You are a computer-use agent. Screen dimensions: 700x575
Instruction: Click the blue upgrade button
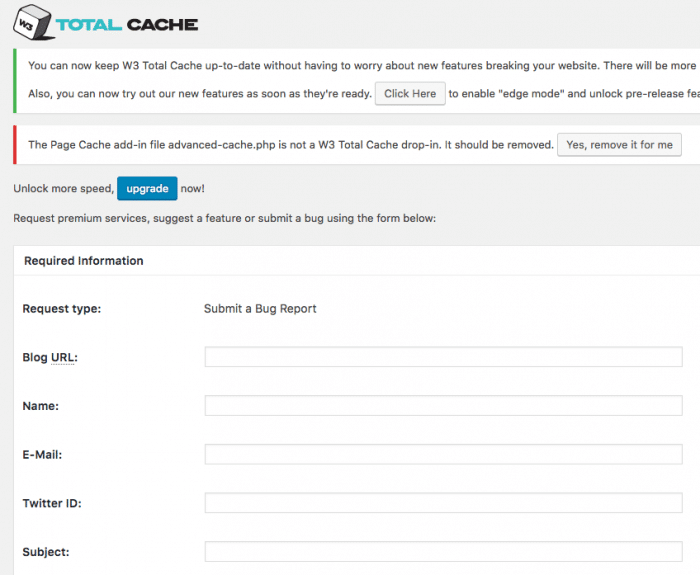[x=147, y=188]
